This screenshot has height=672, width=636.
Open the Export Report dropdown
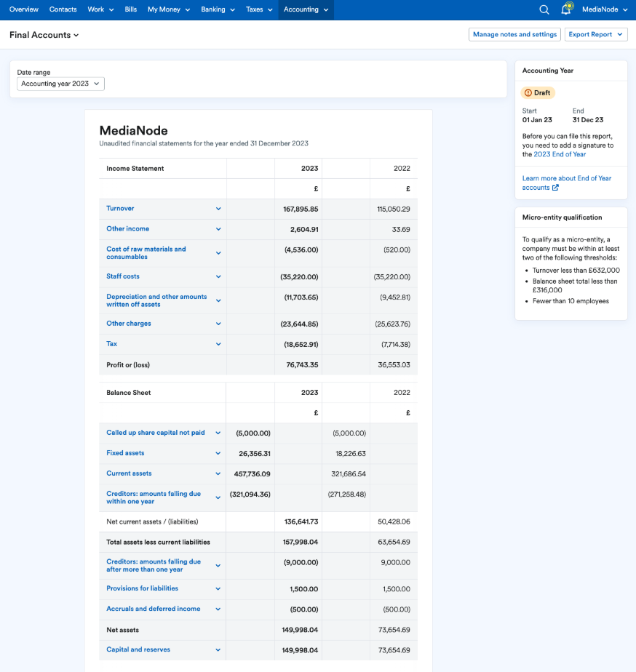(595, 34)
